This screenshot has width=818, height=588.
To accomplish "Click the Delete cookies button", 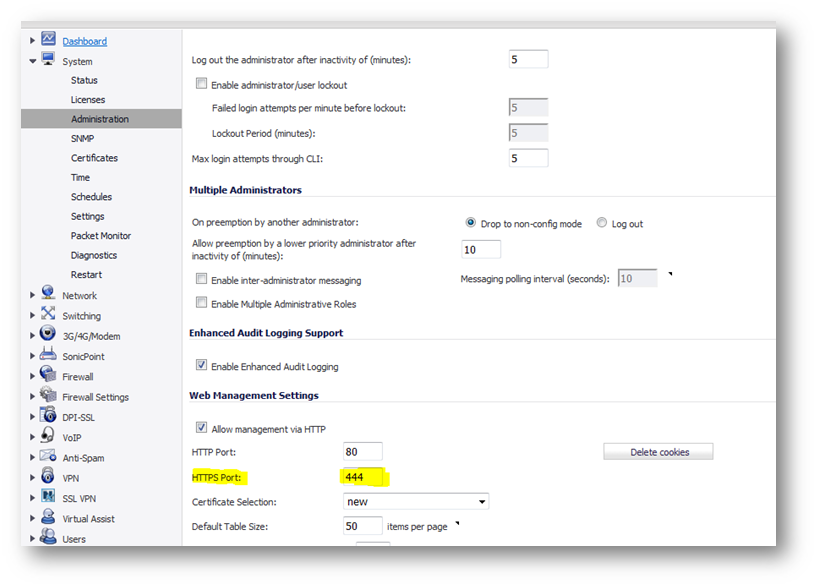I will pos(658,452).
